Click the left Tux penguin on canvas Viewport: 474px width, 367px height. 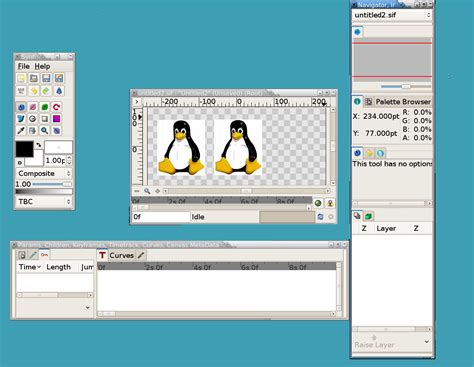click(x=180, y=147)
